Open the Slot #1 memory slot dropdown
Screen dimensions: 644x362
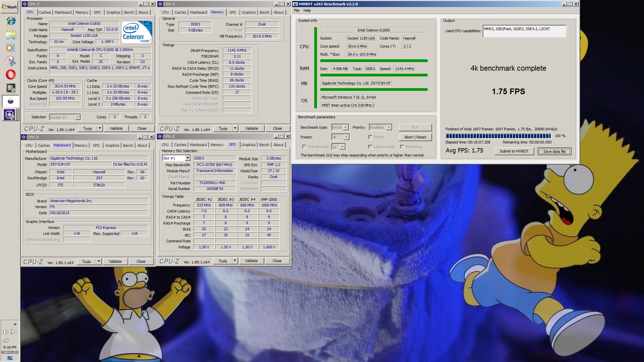coord(176,158)
